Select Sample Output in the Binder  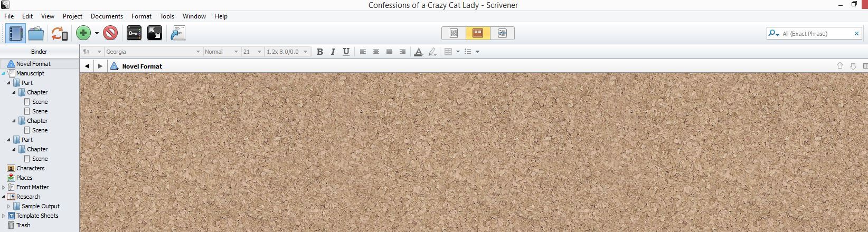tap(41, 206)
